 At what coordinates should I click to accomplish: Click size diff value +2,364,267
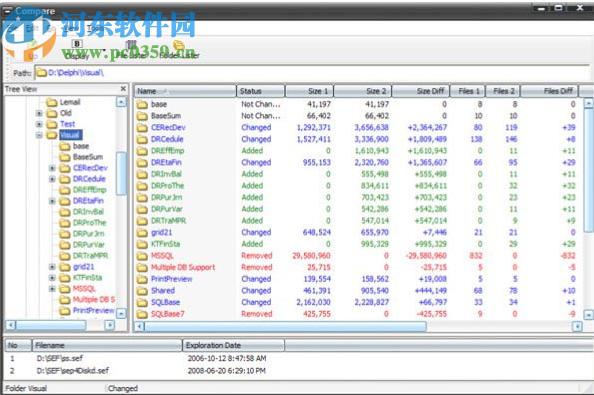point(427,128)
